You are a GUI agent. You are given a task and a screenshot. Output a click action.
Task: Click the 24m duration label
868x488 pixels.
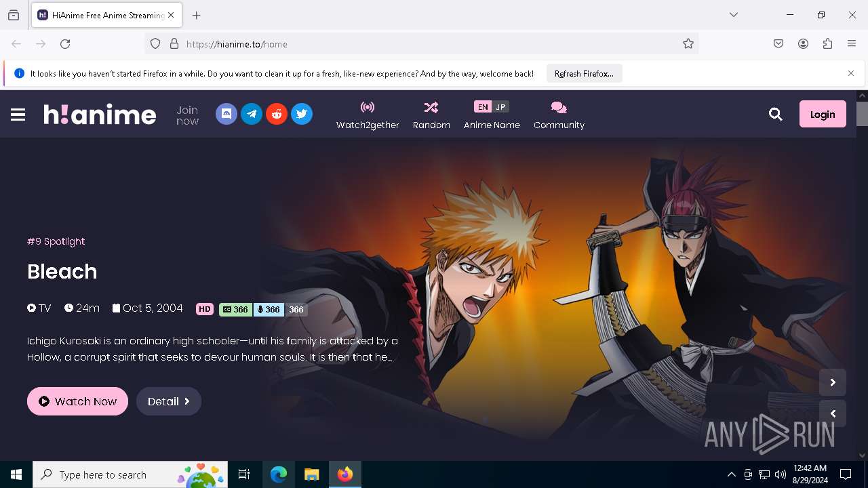pyautogui.click(x=82, y=308)
